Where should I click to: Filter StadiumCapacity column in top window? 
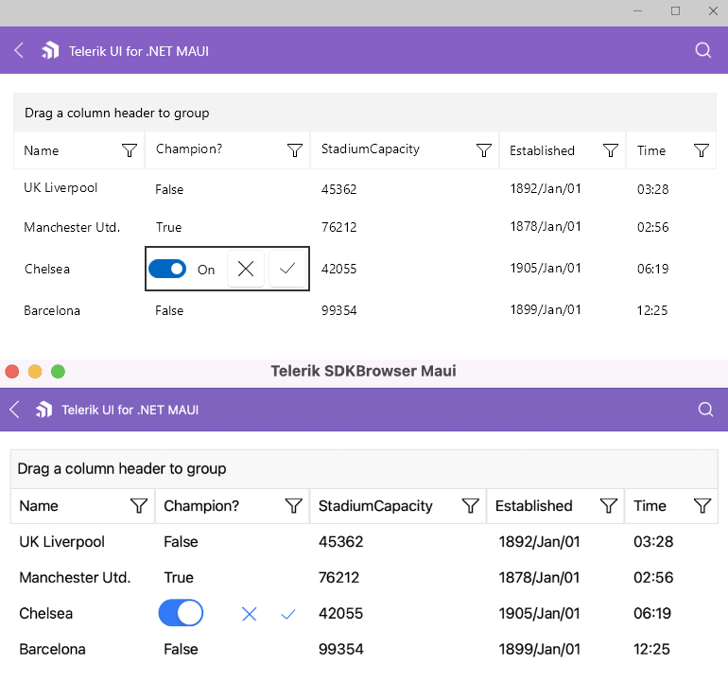484,150
